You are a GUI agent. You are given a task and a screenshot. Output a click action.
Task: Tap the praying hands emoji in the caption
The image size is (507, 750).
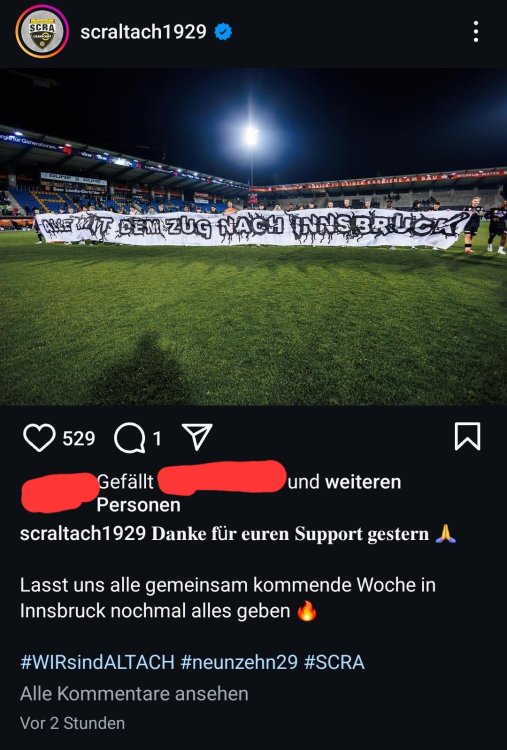tap(446, 534)
